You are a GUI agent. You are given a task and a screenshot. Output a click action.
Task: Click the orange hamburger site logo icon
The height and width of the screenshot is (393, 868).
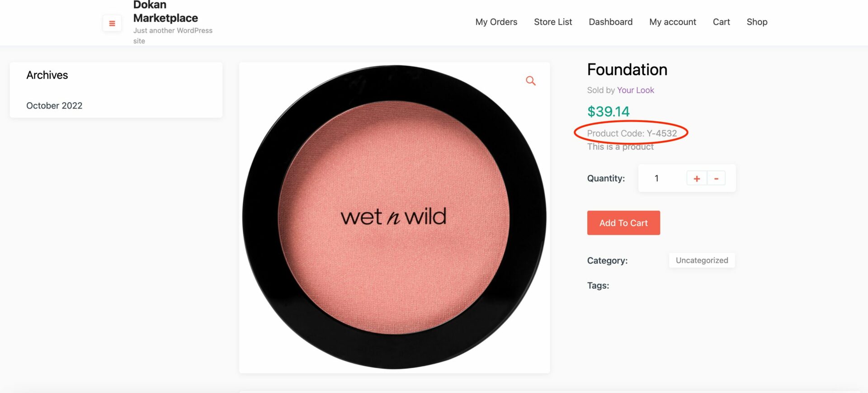[x=111, y=23]
